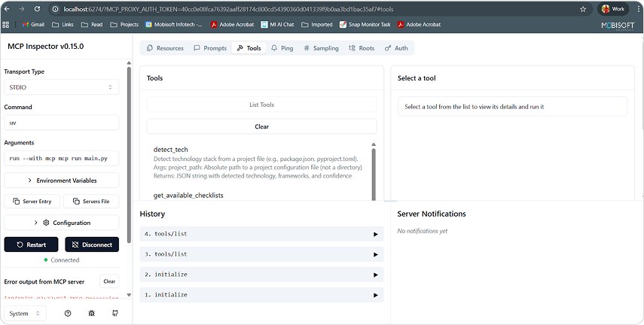This screenshot has height=325, width=644.
Task: Expand the Configuration section
Action: tap(61, 223)
